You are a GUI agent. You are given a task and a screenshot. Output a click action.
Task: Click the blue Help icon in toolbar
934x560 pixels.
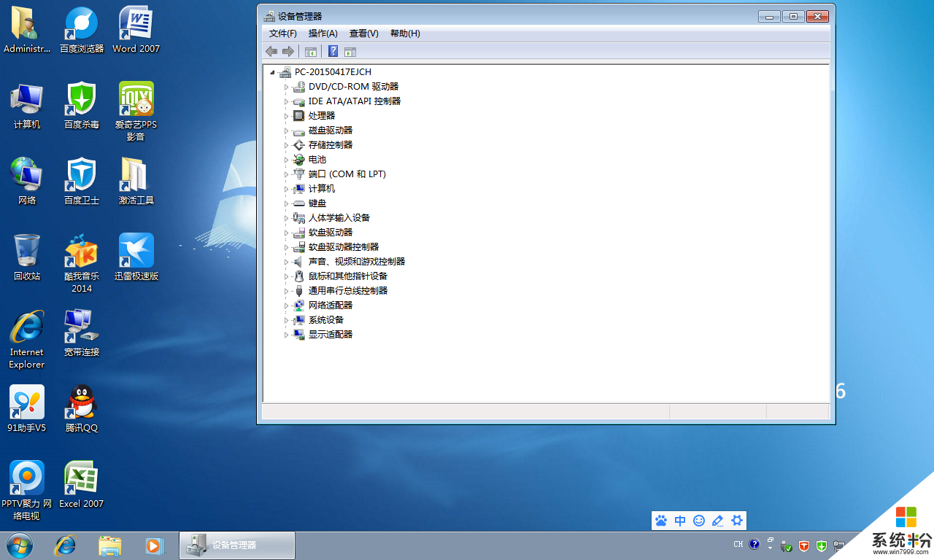(333, 51)
